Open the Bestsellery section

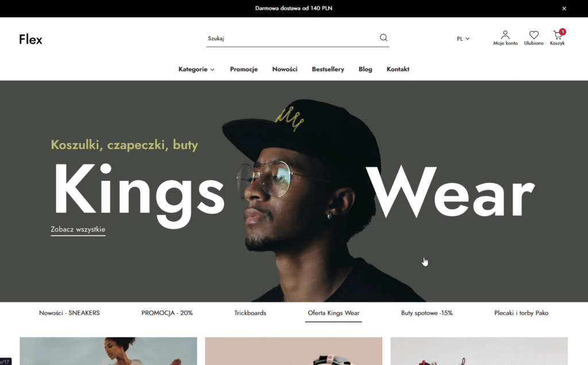(x=328, y=69)
